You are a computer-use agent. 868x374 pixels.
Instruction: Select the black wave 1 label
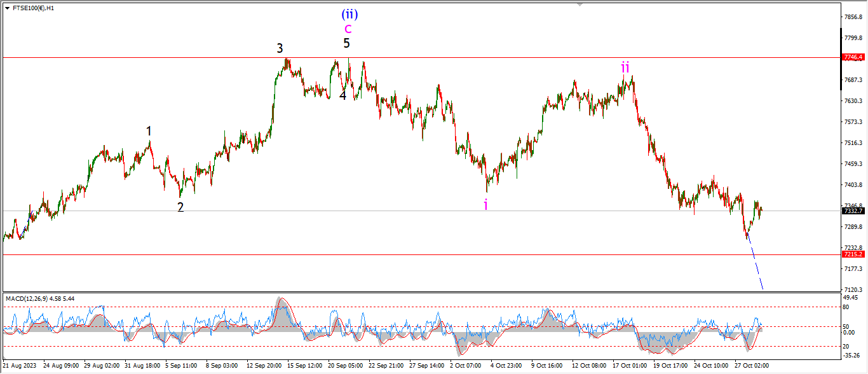click(149, 131)
